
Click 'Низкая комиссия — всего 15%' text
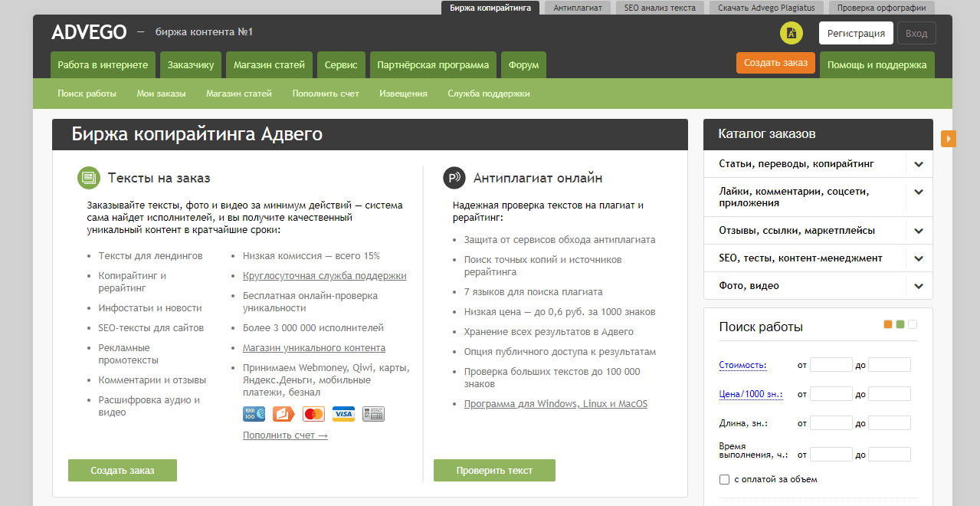point(311,256)
